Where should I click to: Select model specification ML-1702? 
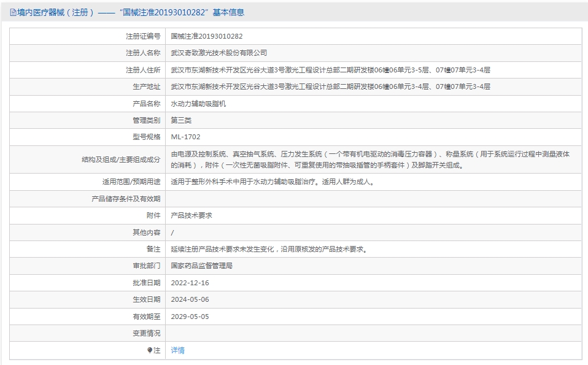(x=185, y=137)
